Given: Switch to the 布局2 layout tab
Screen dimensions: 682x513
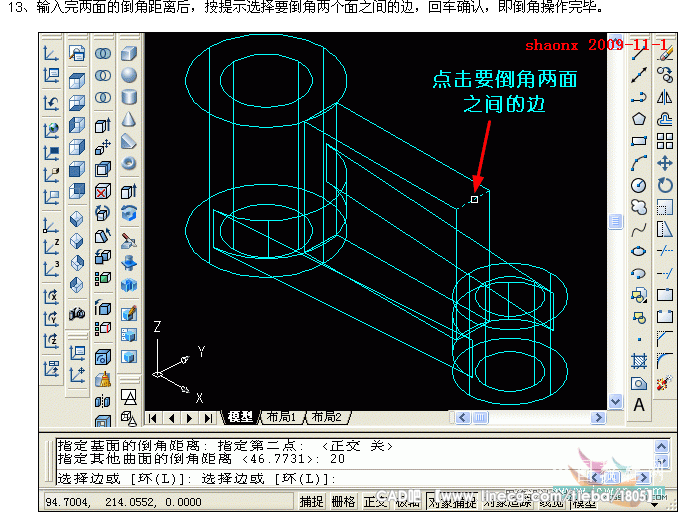Looking at the screenshot, I should click(327, 417).
